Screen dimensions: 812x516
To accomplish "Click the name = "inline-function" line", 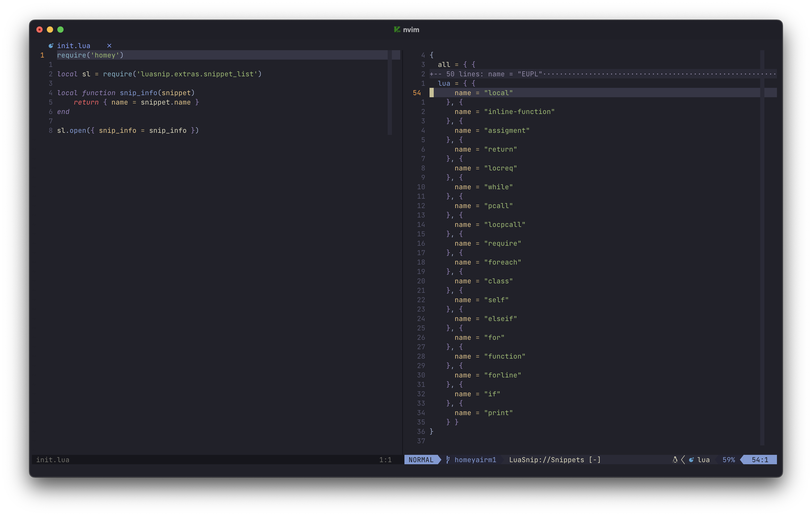I will click(504, 112).
